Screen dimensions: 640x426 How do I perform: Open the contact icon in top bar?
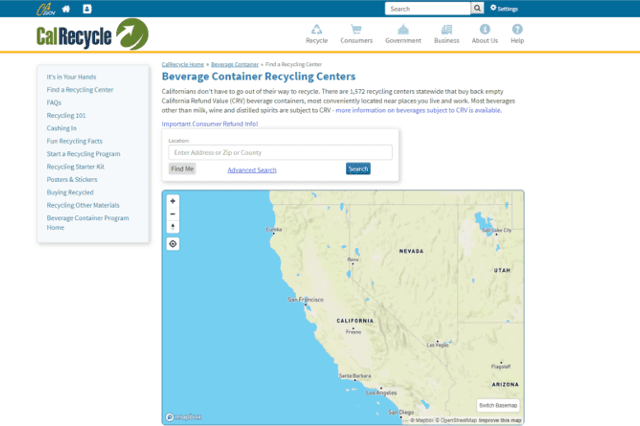tap(87, 9)
